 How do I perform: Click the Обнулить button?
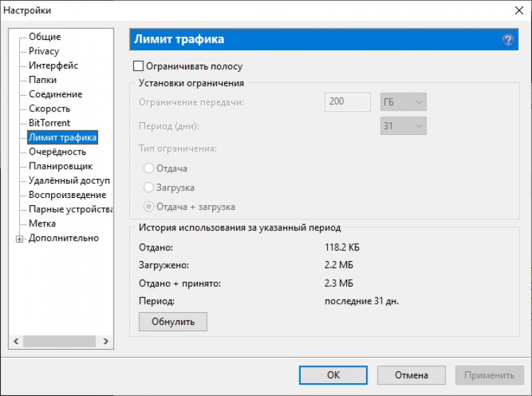[x=172, y=321]
